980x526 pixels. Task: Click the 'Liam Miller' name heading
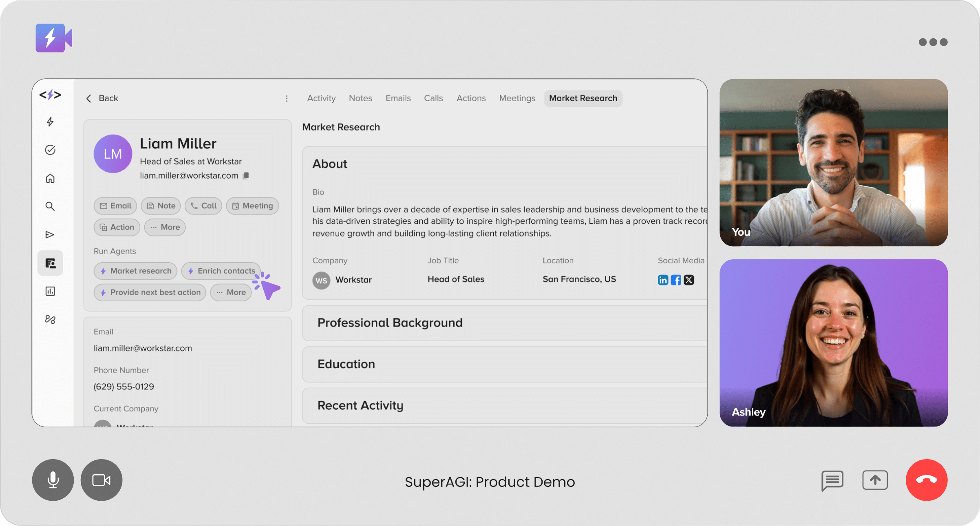tap(178, 144)
